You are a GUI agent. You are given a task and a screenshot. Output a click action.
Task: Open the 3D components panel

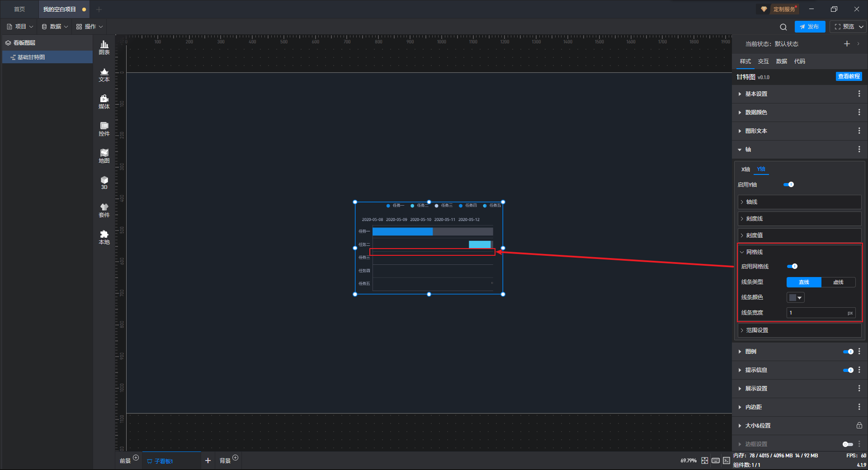pyautogui.click(x=104, y=183)
